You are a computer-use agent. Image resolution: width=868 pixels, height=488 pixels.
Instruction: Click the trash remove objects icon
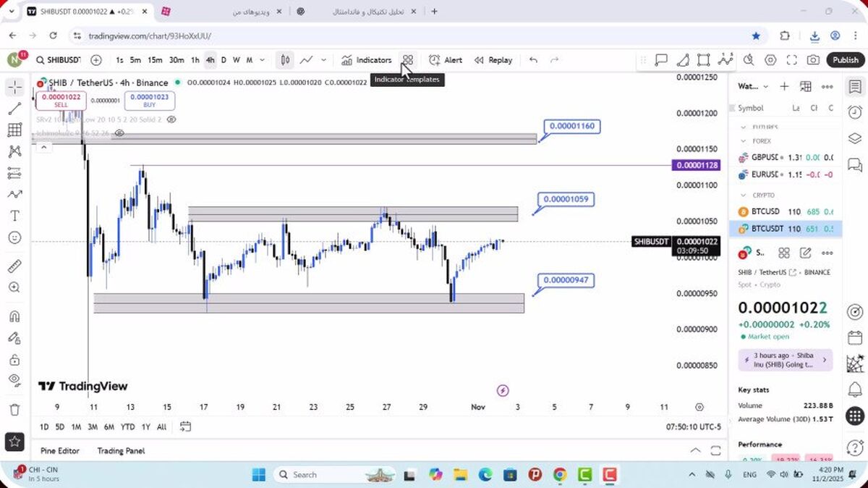tap(14, 409)
